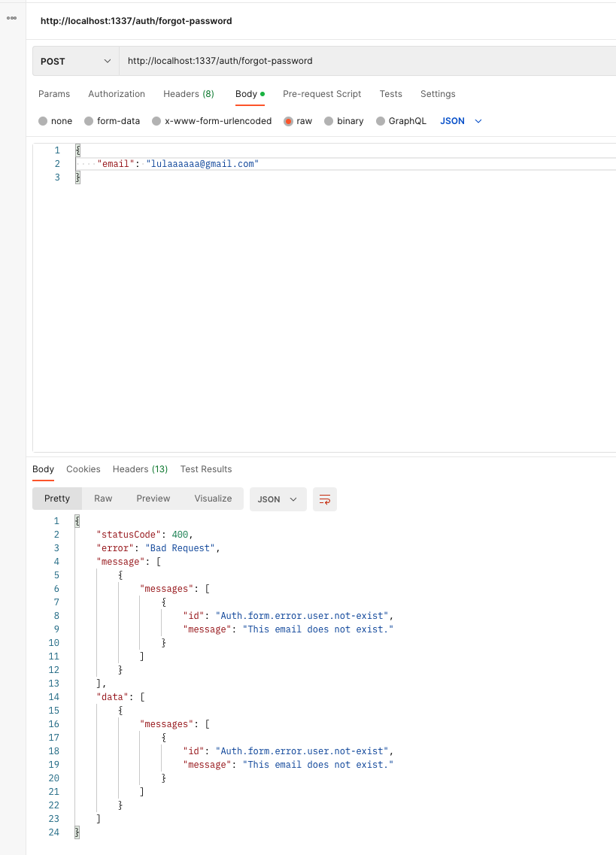Click the request URL input field

point(369,61)
